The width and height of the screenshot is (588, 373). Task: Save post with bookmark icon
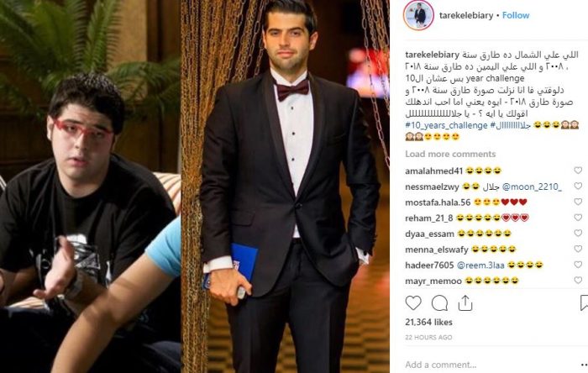(x=584, y=303)
